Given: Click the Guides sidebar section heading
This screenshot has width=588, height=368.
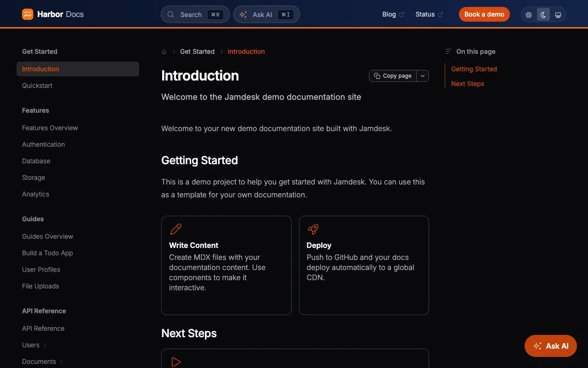Looking at the screenshot, I should pyautogui.click(x=33, y=219).
